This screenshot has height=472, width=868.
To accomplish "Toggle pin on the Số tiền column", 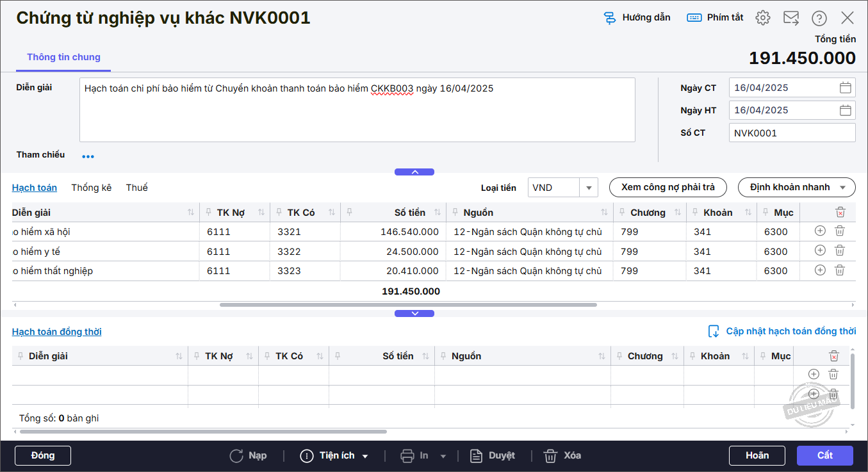I will coord(349,213).
